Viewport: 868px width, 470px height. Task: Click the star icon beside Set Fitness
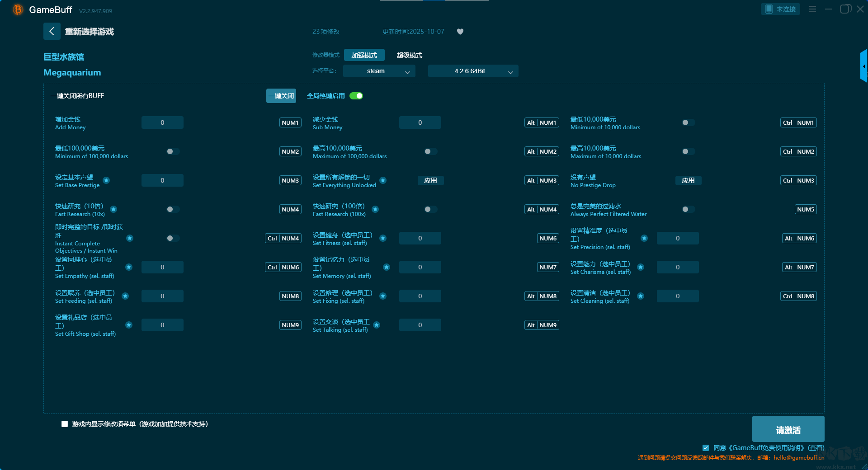click(383, 238)
